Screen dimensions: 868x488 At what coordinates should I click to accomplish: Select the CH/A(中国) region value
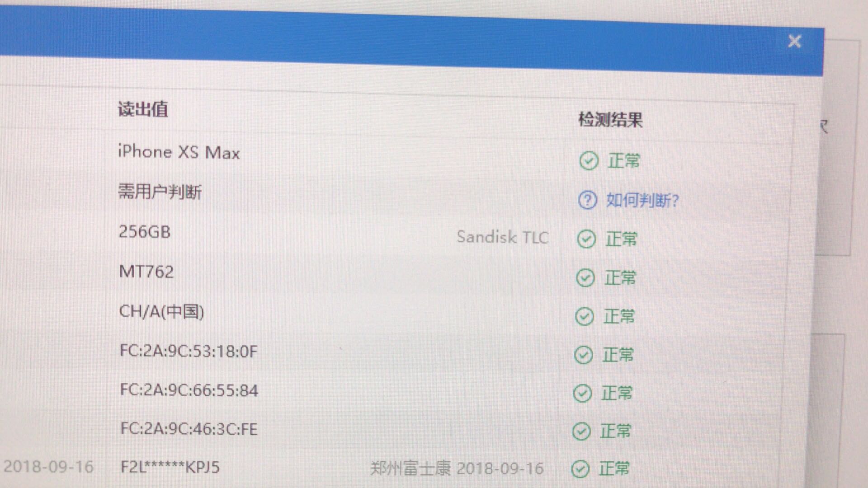161,311
